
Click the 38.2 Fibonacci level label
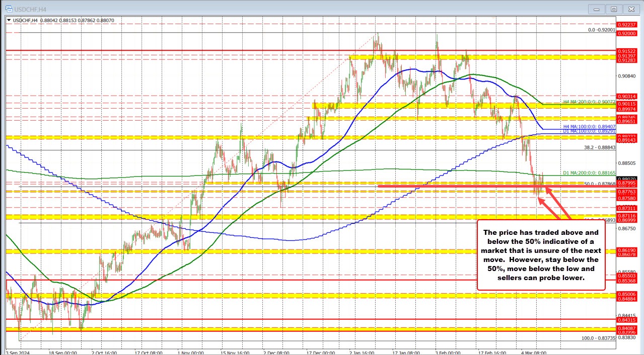(x=599, y=147)
